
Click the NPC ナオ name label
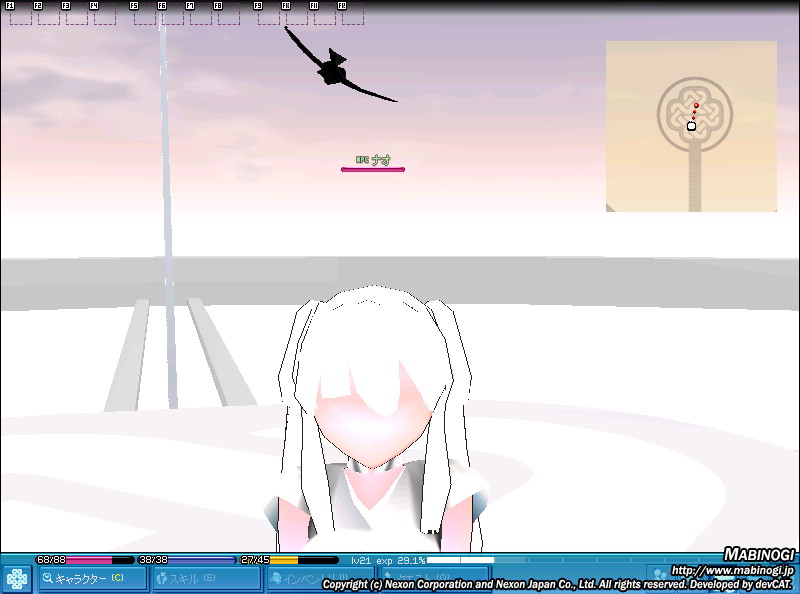pos(373,160)
